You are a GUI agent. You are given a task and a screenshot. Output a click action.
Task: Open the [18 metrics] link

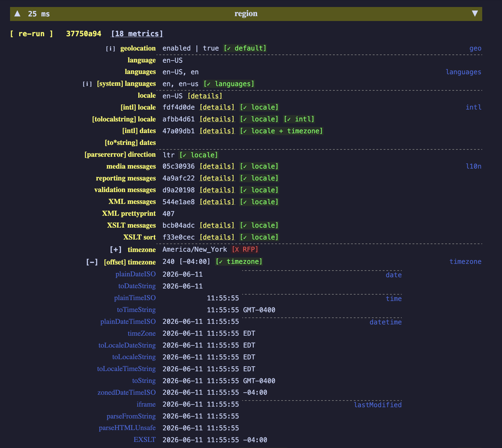(x=137, y=34)
